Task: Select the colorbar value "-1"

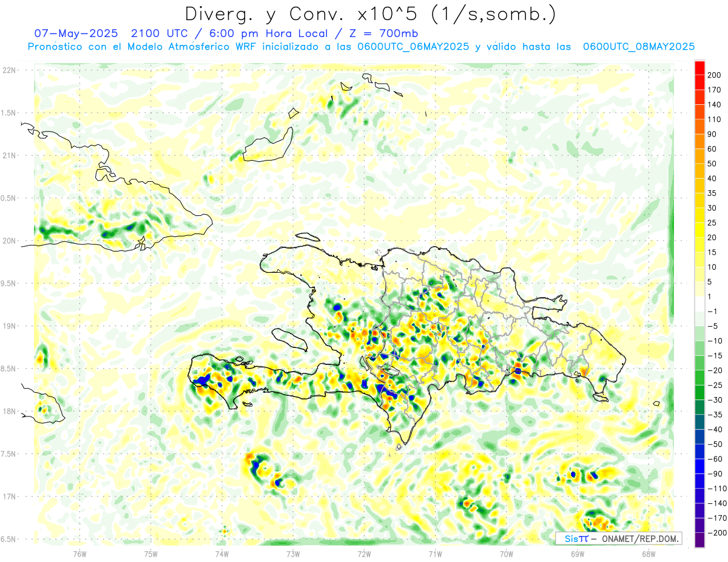Action: pyautogui.click(x=713, y=312)
